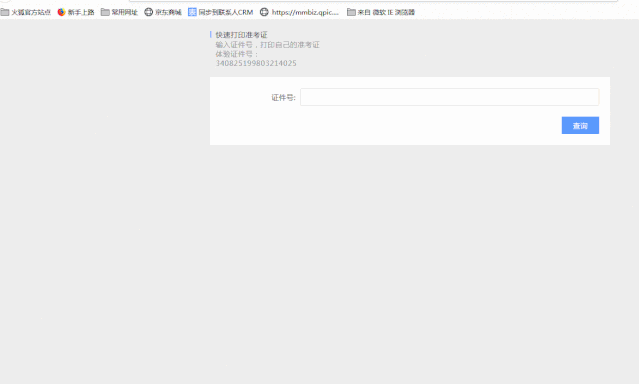Click the 证件号 field label
Viewport: 639px width, 384px height.
pyautogui.click(x=284, y=97)
